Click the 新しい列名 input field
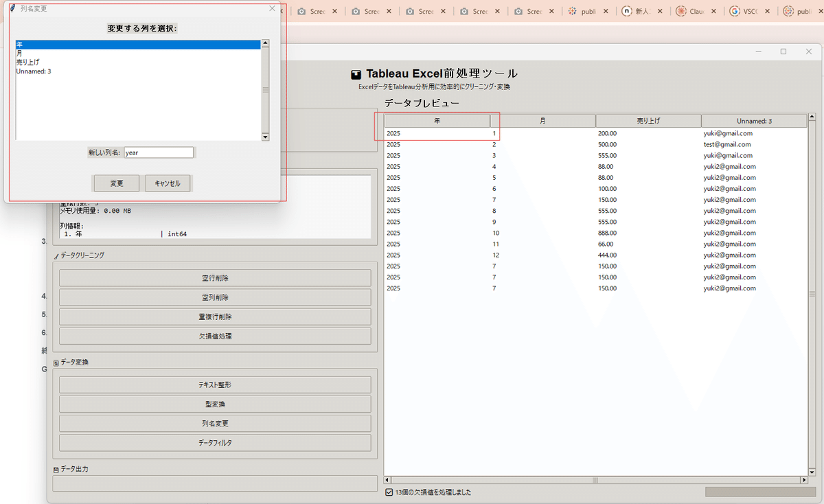Screen dimensions: 824x504 159,152
